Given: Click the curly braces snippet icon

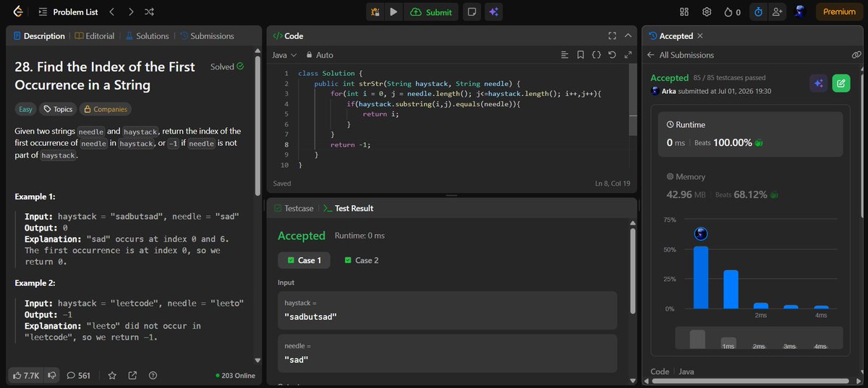Looking at the screenshot, I should click(597, 55).
